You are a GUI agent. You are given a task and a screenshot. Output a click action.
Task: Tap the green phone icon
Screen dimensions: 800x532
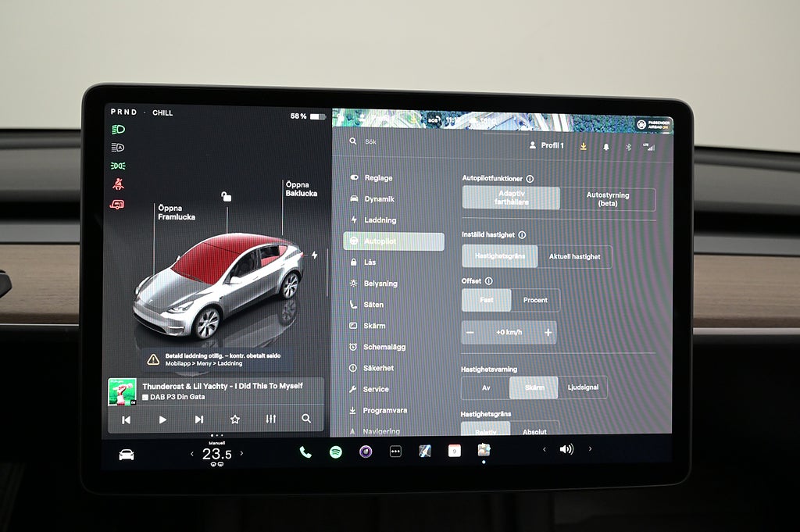(x=305, y=452)
